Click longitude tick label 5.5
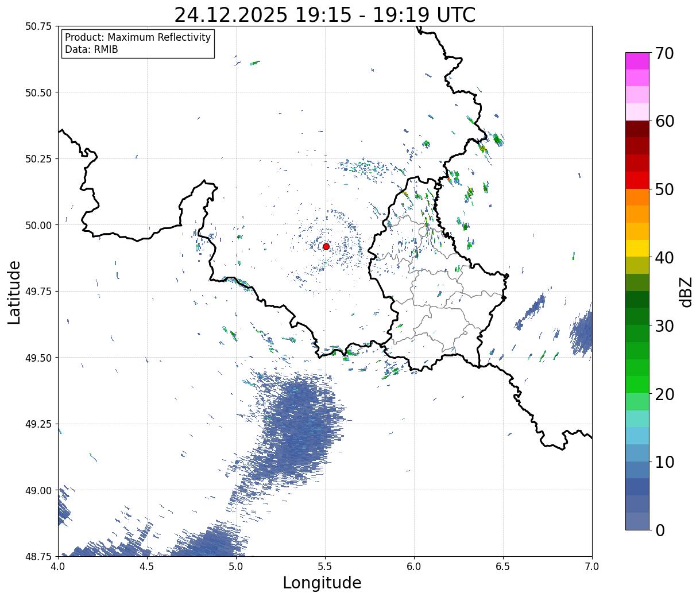Viewport: 700px width, 597px height. [325, 567]
